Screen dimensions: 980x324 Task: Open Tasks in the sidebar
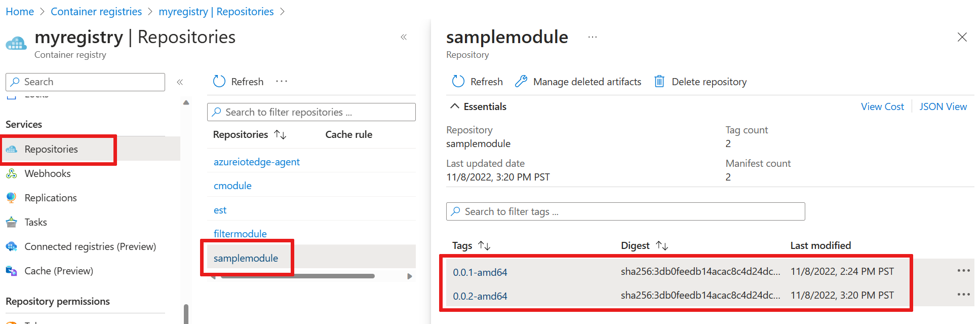tap(35, 222)
